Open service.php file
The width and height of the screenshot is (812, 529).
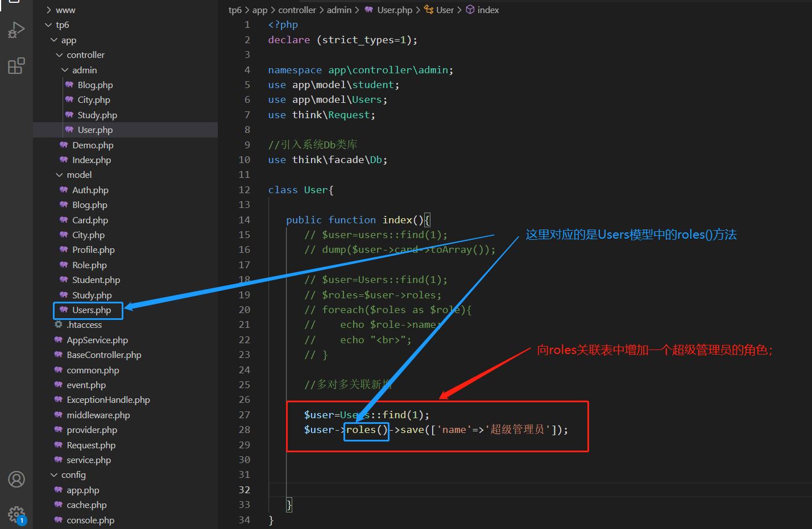[89, 460]
